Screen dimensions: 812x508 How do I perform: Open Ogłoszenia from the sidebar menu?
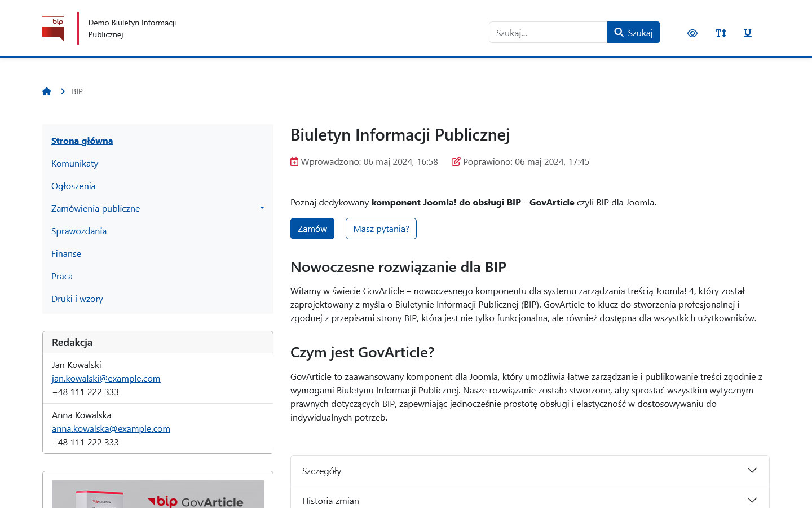click(73, 186)
